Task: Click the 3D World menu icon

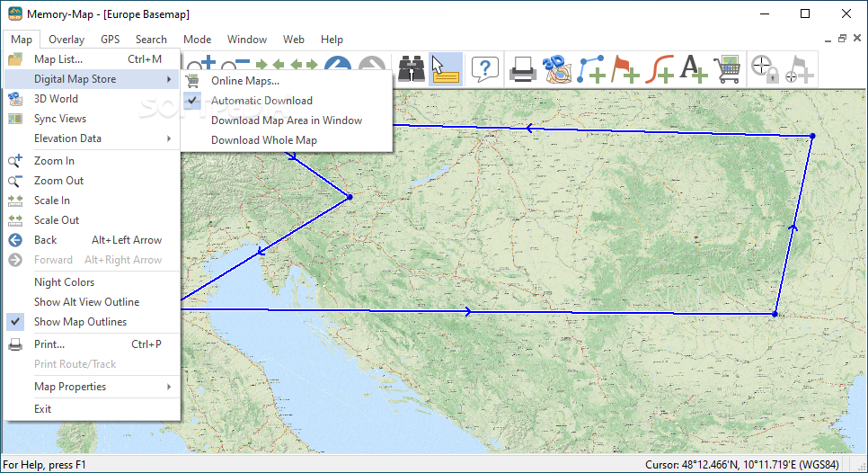Action: [15, 99]
